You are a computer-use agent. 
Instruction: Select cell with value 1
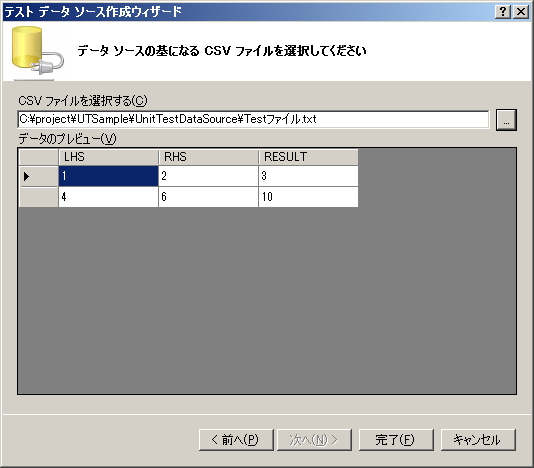point(108,176)
